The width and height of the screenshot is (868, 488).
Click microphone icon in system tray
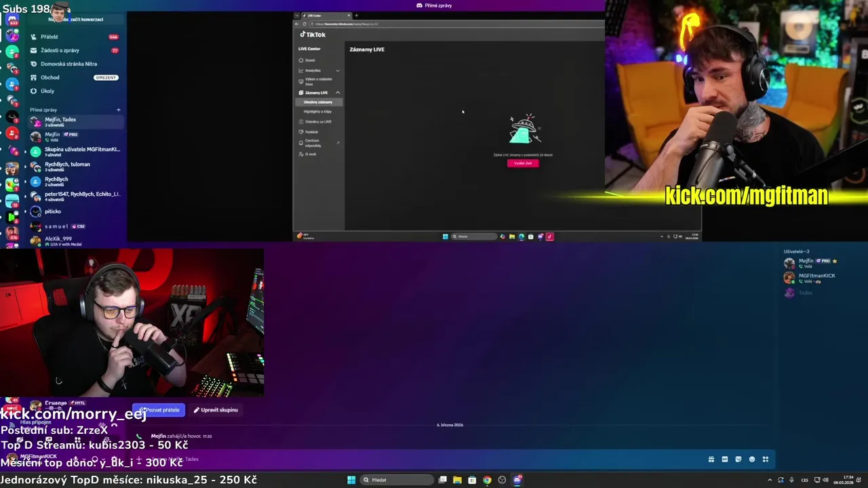(791, 480)
